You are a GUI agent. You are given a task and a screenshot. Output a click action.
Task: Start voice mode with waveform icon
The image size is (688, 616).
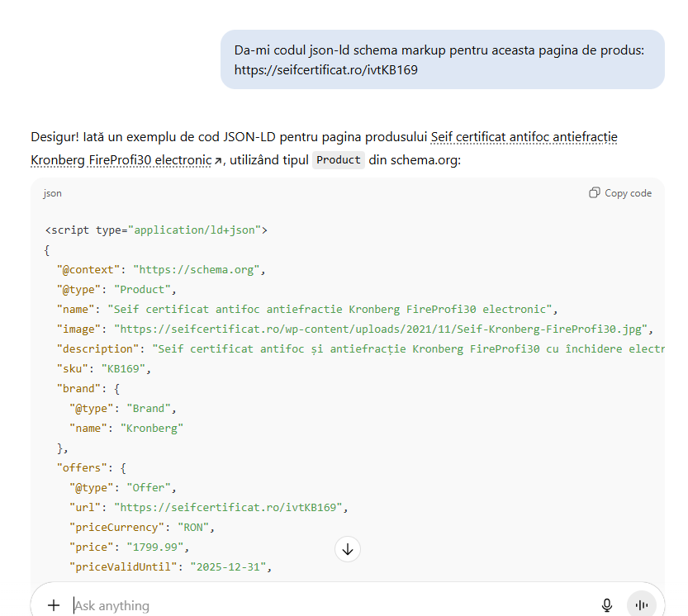[x=642, y=605]
